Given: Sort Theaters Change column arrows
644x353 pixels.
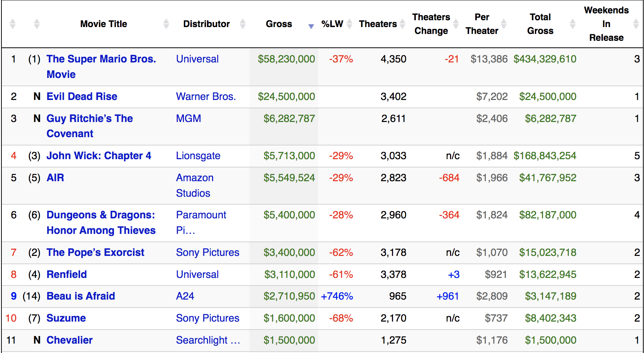Looking at the screenshot, I should (x=456, y=24).
